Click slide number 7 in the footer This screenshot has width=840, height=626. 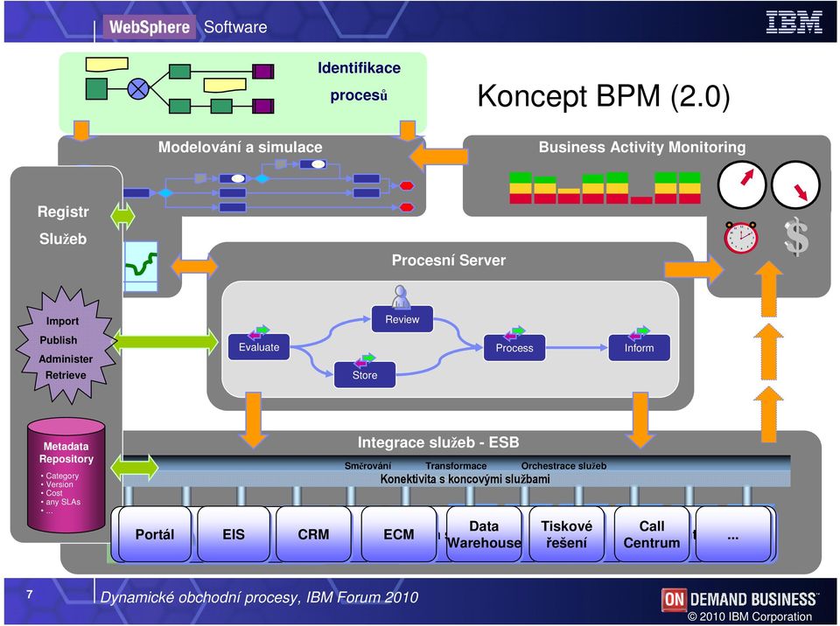coord(30,594)
